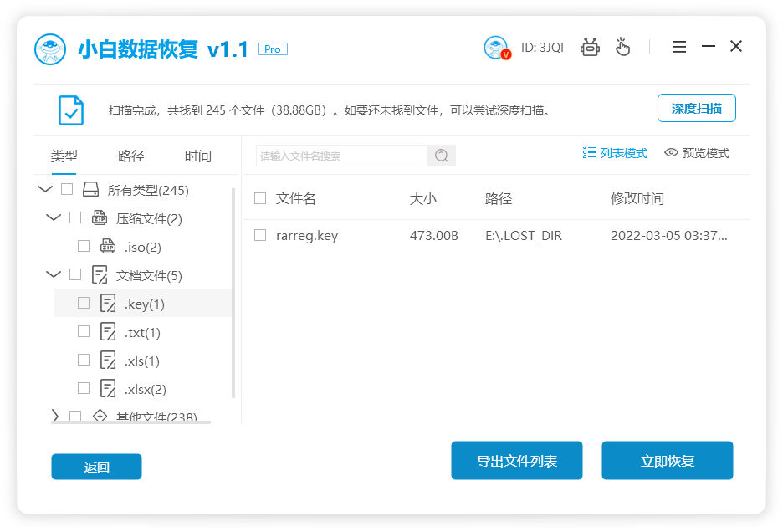The width and height of the screenshot is (783, 532).
Task: Check the 所有类型(245) checkbox
Action: (x=67, y=189)
